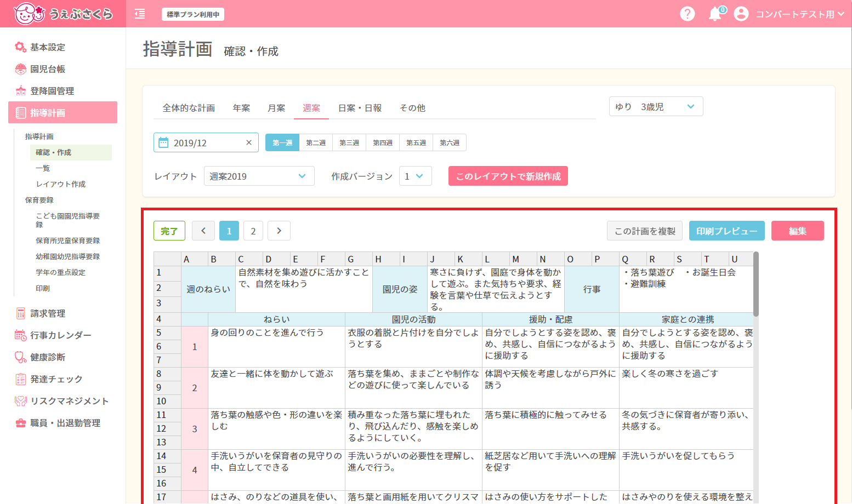
Task: Click the 基本設定 gear icon
Action: tap(20, 47)
